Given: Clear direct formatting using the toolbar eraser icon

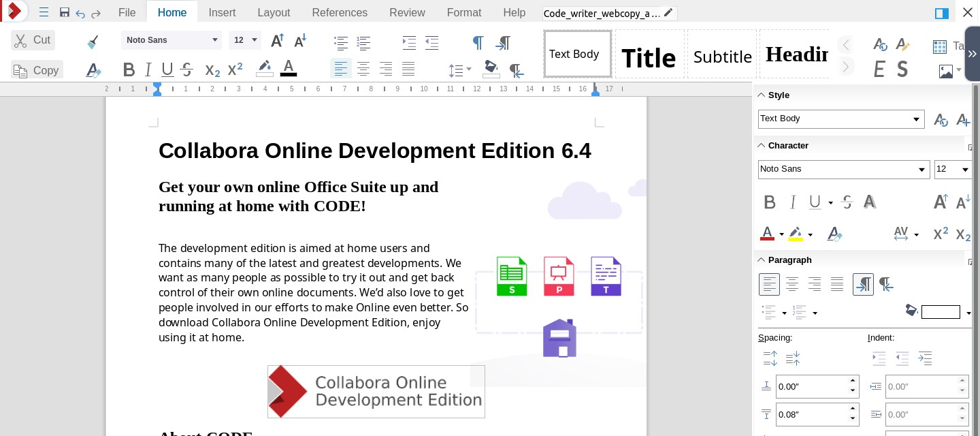Looking at the screenshot, I should point(93,69).
